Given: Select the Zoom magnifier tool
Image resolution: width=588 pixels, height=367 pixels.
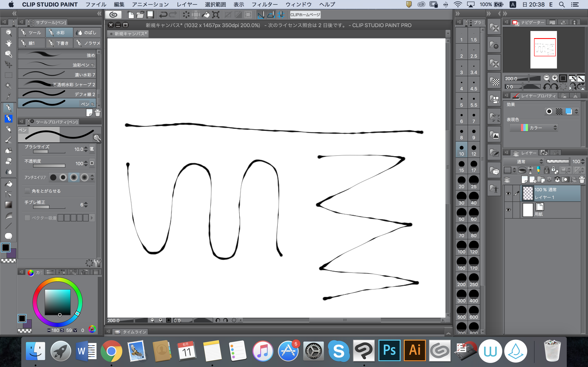Looking at the screenshot, I should pyautogui.click(x=9, y=33).
